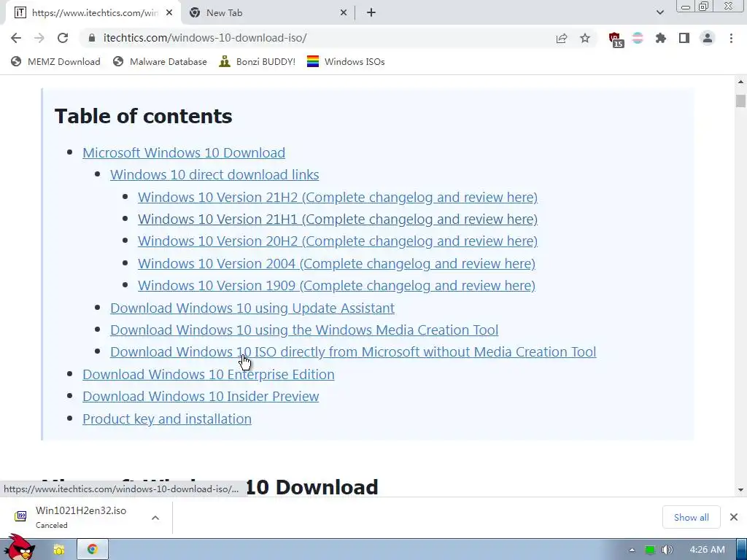
Task: Click the Show desktop strip
Action: point(741,550)
